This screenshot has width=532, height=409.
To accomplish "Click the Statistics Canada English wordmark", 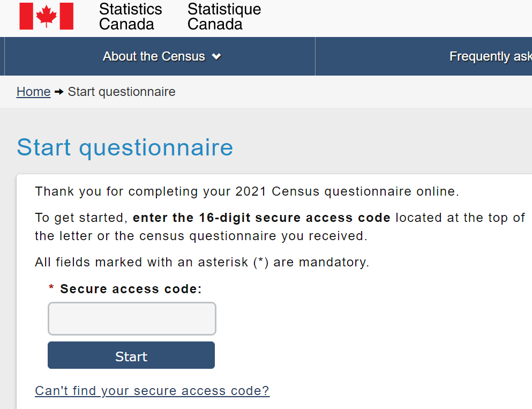I will pyautogui.click(x=130, y=17).
